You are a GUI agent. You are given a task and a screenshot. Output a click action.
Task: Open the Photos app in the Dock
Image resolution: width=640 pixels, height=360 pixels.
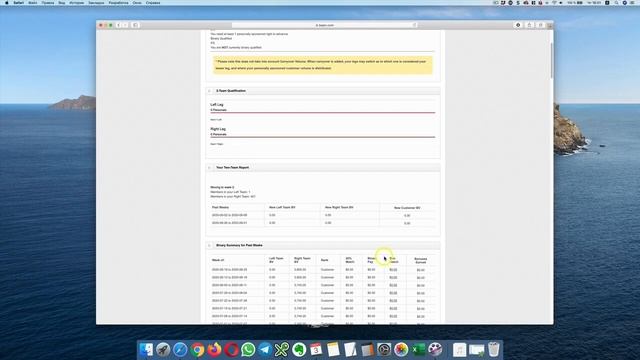(401, 350)
